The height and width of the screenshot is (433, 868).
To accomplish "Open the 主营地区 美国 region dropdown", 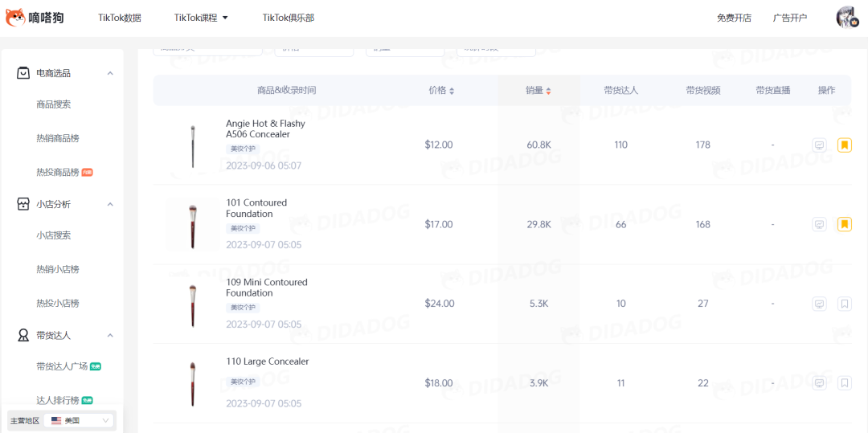I will coord(80,420).
